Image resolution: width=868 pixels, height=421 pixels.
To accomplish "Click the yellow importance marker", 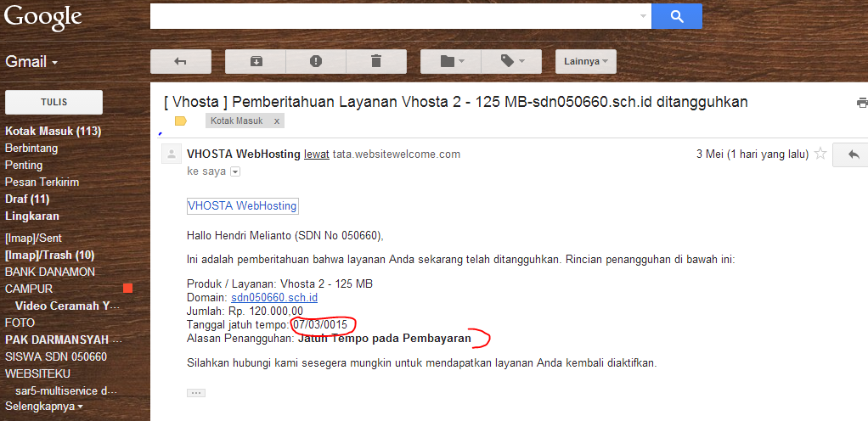I will coord(180,121).
